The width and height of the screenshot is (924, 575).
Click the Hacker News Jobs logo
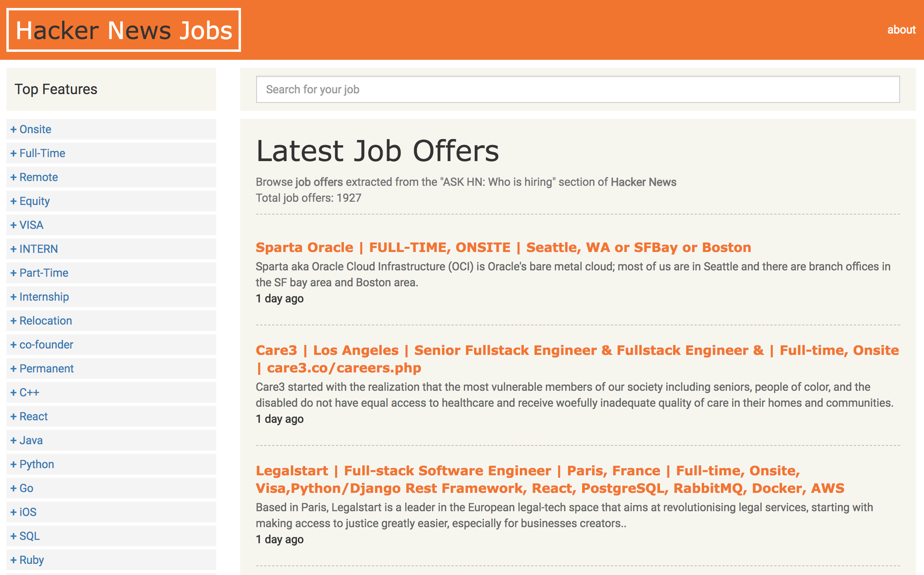click(124, 30)
